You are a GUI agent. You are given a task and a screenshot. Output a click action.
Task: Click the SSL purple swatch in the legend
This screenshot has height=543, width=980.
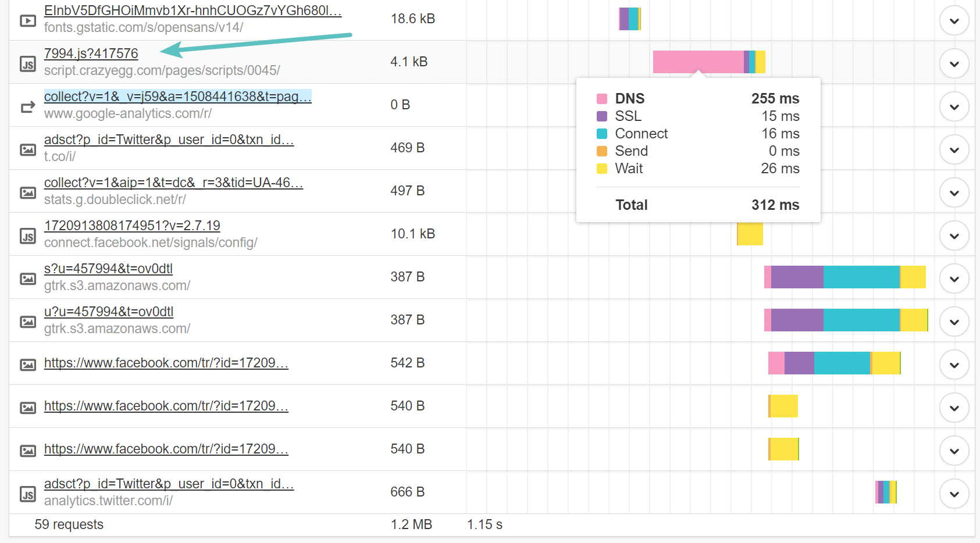coord(602,116)
